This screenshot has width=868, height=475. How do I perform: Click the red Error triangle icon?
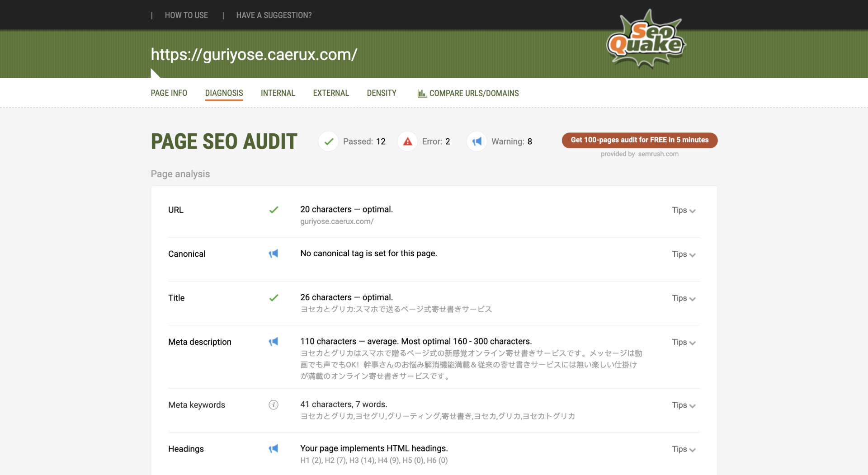[407, 141]
